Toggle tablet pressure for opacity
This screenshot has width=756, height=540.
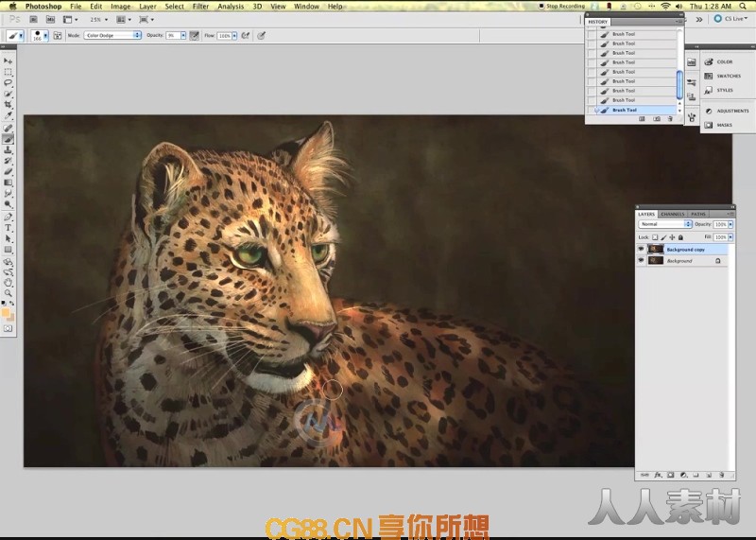(195, 36)
